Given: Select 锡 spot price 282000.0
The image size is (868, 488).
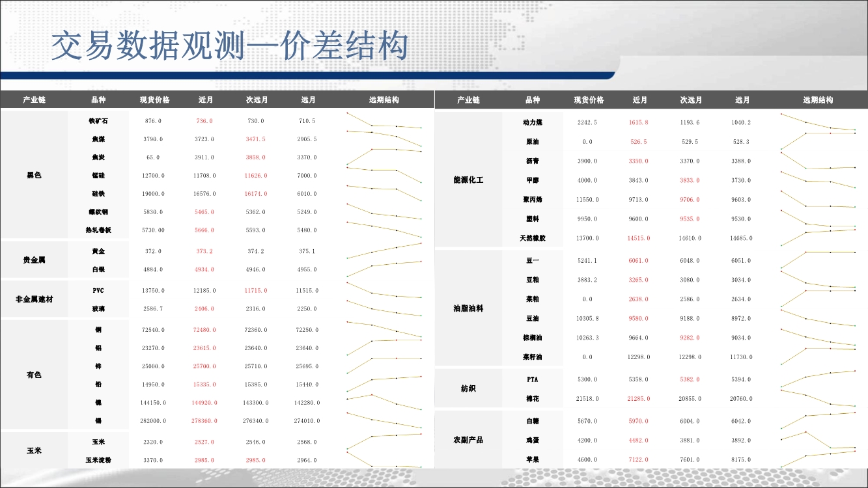Looking at the screenshot, I should pyautogui.click(x=153, y=421).
